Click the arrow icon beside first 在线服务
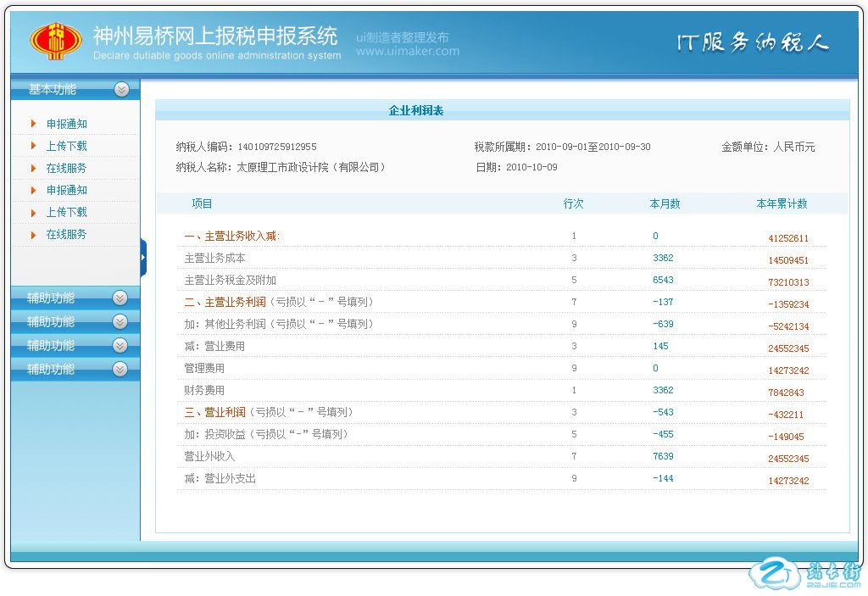Viewport: 868px width, 596px height. point(33,168)
